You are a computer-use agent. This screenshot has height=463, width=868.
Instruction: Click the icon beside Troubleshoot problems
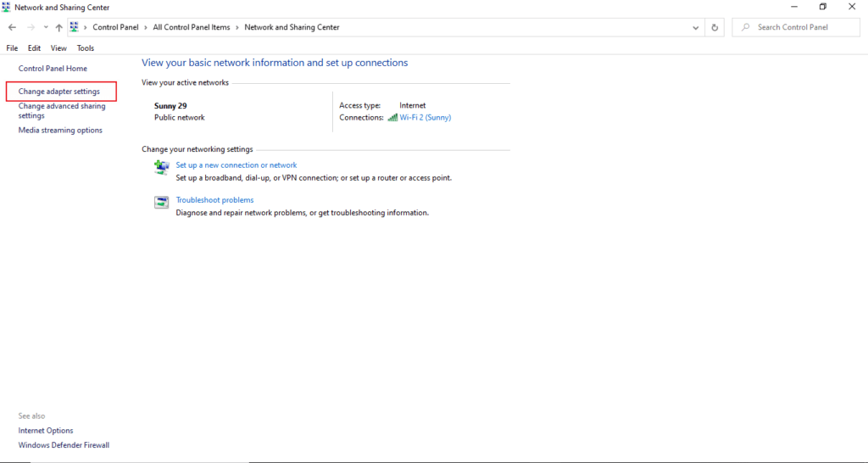click(161, 203)
